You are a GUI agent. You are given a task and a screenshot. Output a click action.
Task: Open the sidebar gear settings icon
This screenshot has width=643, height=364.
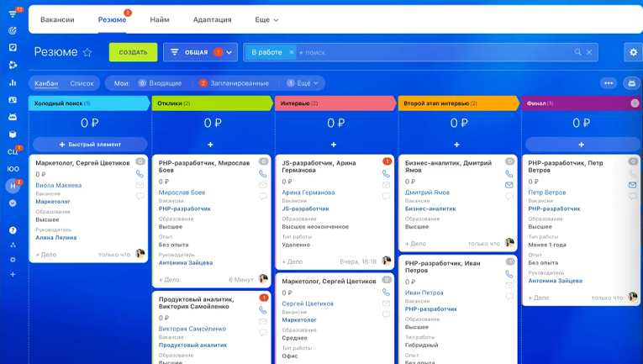[13, 260]
